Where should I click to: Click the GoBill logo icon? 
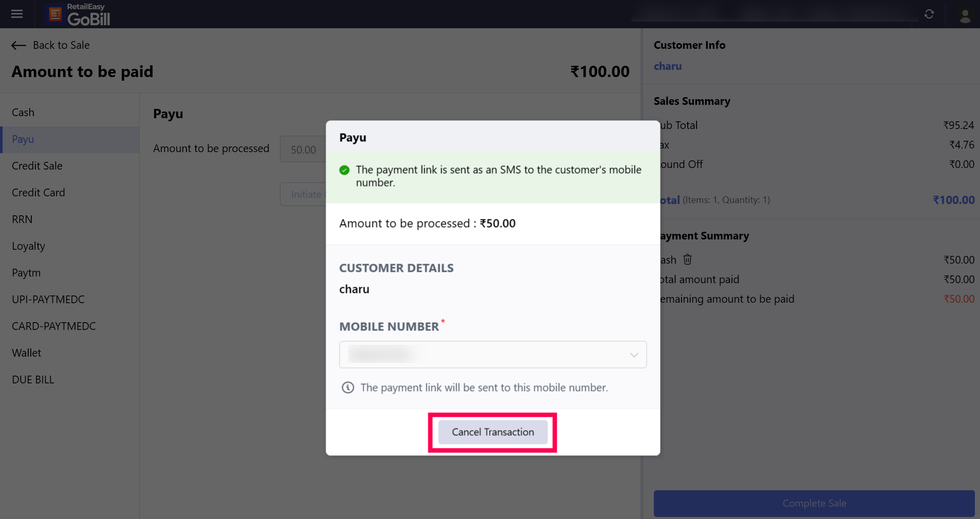[x=55, y=14]
